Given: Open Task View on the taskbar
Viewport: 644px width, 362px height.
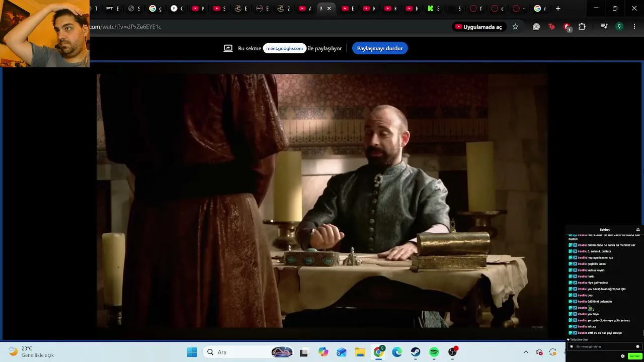Looking at the screenshot, I should [x=303, y=352].
